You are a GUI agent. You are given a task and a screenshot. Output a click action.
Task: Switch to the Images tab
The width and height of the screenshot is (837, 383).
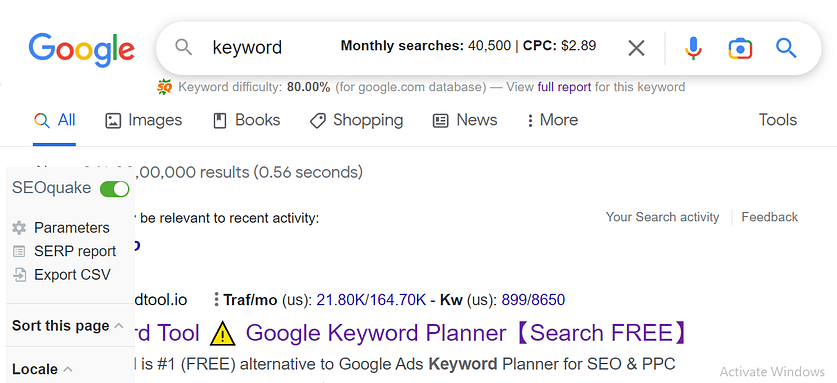click(x=144, y=120)
